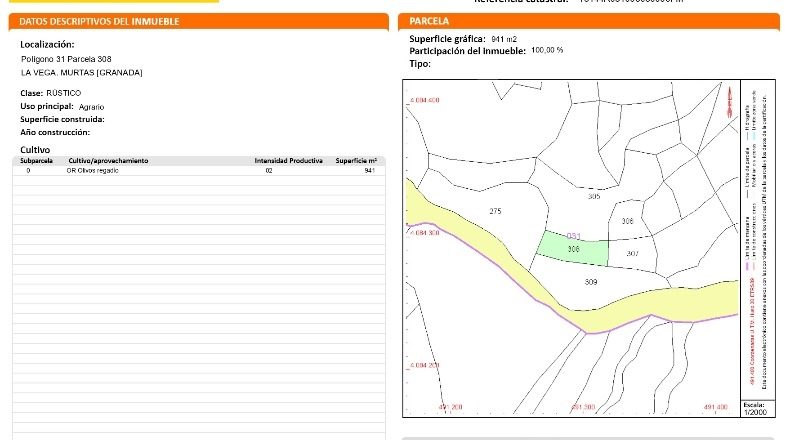Click the Polígono 31 Parcela 308 text
Viewport: 790px width, 440px height.
66,59
